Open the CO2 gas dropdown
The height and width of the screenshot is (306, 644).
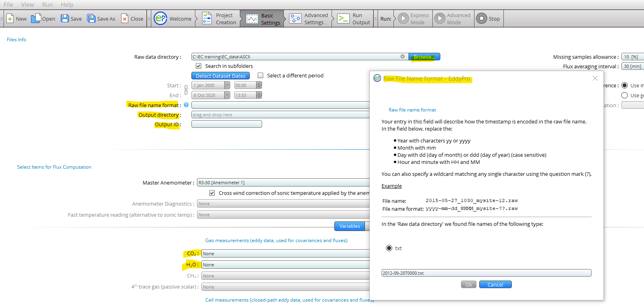tap(285, 254)
